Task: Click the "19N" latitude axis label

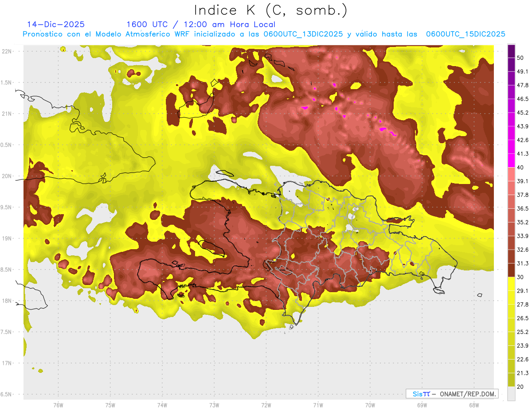Action: click(6, 239)
